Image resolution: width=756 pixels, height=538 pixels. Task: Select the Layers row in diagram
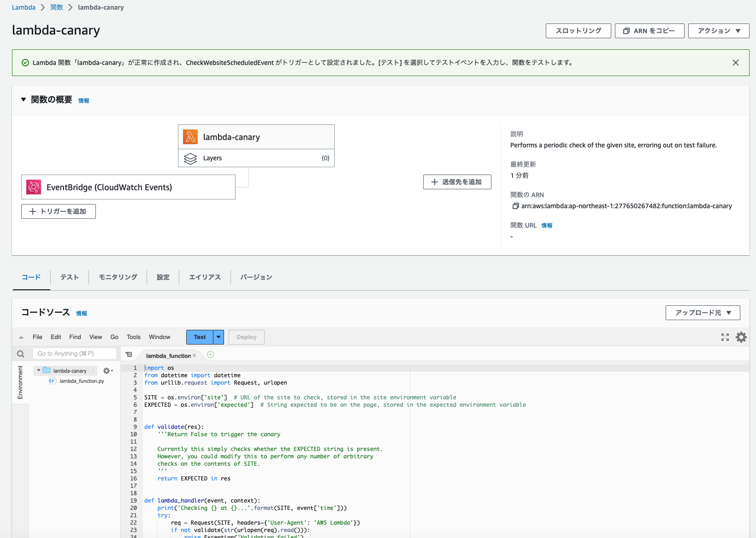click(256, 158)
